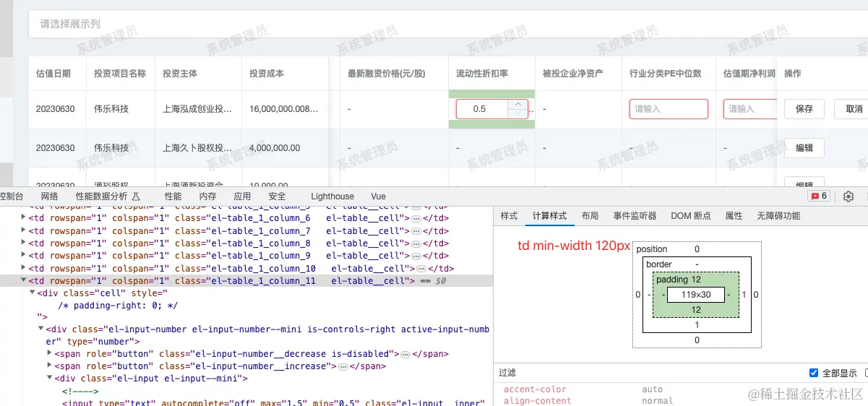Decrease the liquidity discount rate value
The height and width of the screenshot is (406, 868).
[517, 113]
